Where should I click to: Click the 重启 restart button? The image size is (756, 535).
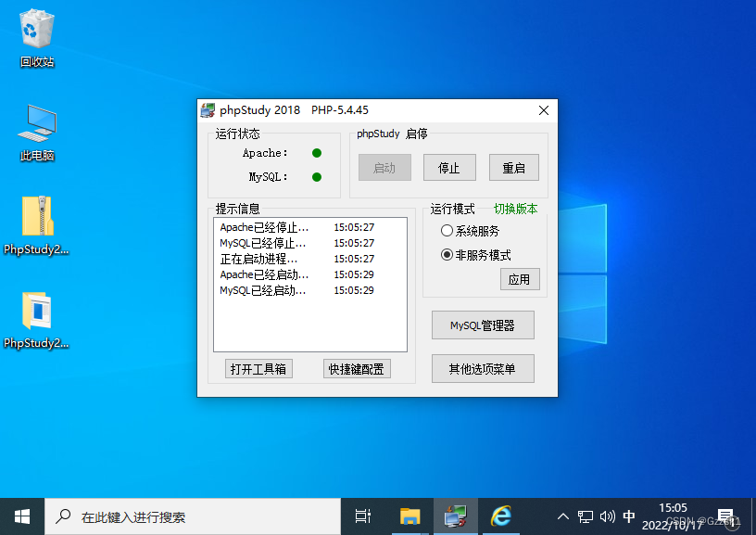tap(514, 168)
